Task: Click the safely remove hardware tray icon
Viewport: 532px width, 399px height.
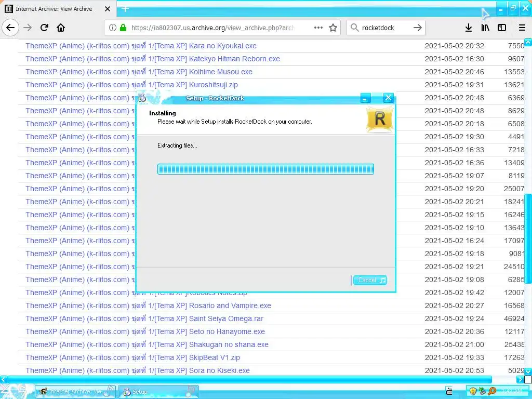Action: coord(482,391)
